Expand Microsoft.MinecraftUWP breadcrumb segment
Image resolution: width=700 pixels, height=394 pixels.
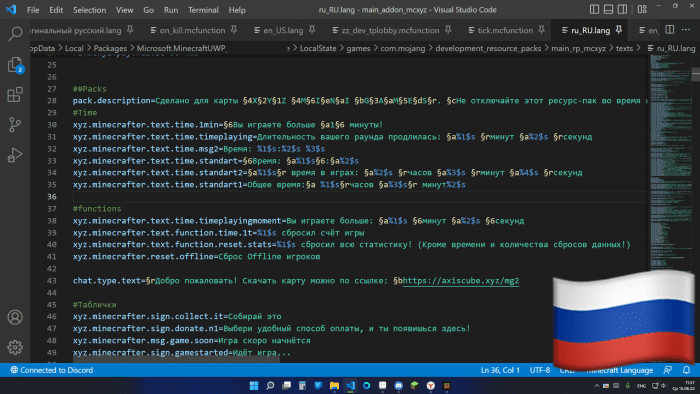181,48
